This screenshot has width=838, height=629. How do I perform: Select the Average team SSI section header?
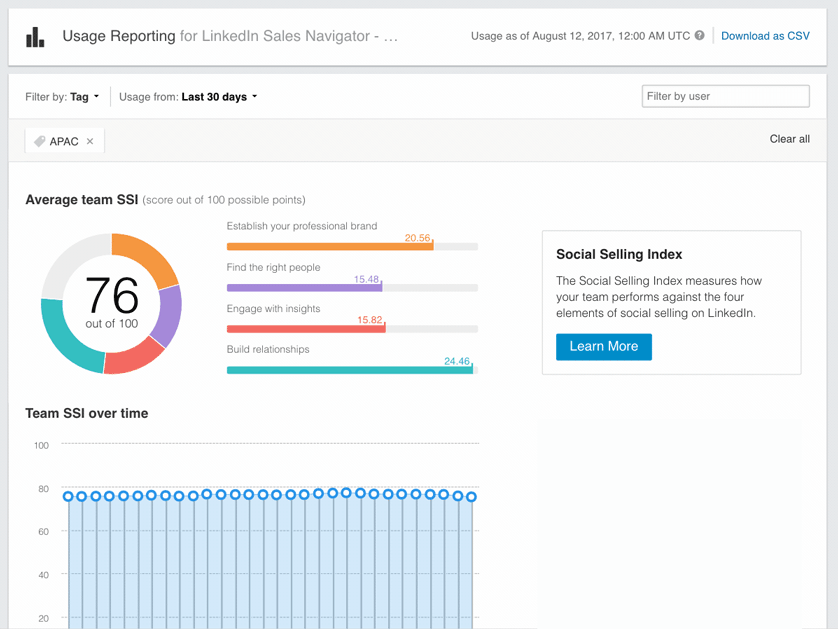click(82, 200)
